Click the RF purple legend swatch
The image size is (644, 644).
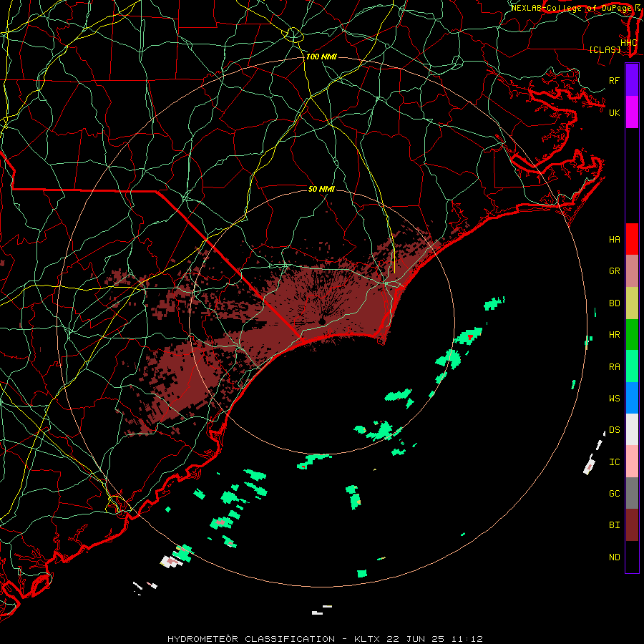click(x=632, y=80)
